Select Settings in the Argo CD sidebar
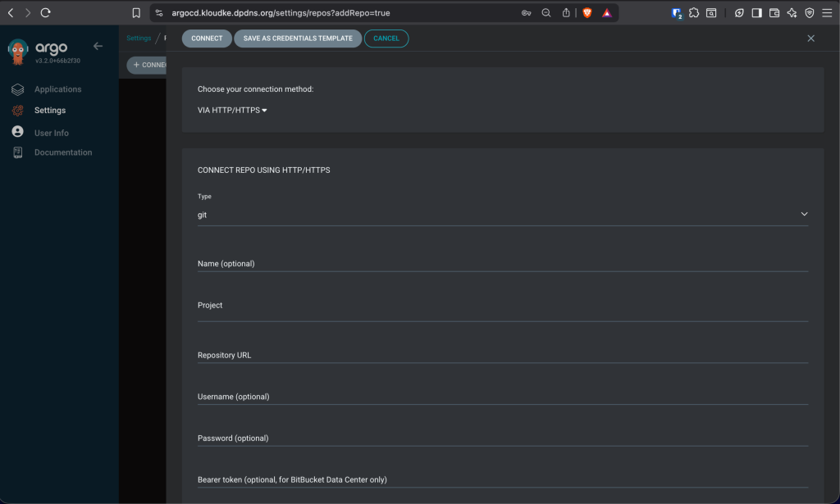This screenshot has width=840, height=504. pos(49,110)
